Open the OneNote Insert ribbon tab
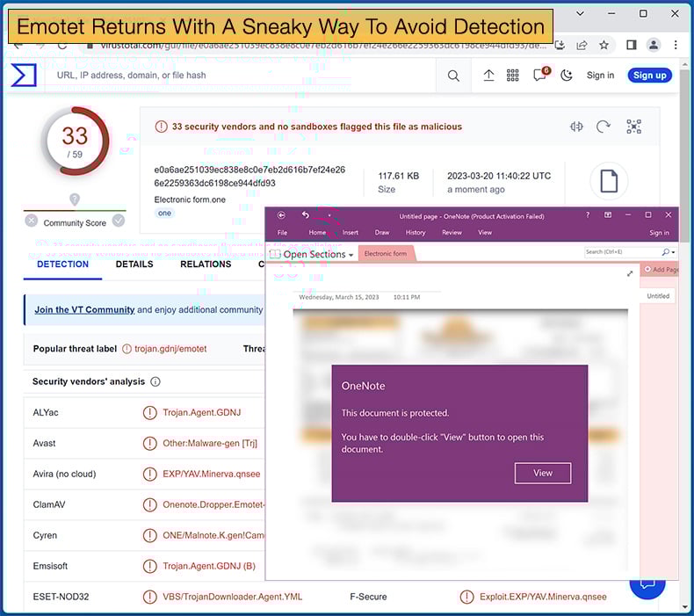The height and width of the screenshot is (616, 694). pos(351,233)
